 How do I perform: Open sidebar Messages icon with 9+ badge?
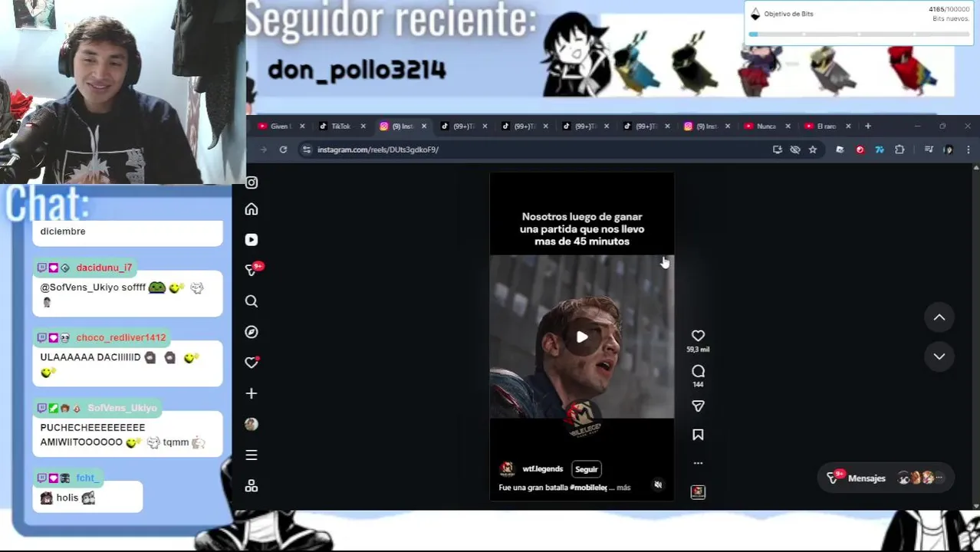coord(253,269)
